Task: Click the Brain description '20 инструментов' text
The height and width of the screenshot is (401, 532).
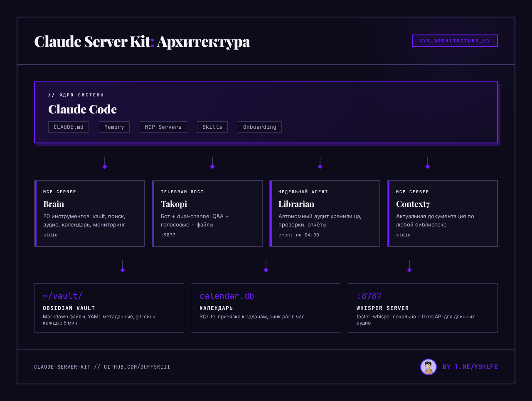Action: click(x=84, y=220)
